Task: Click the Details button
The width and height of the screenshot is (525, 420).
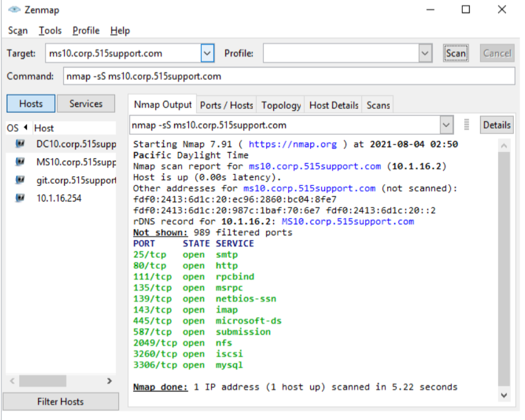Action: pos(497,125)
